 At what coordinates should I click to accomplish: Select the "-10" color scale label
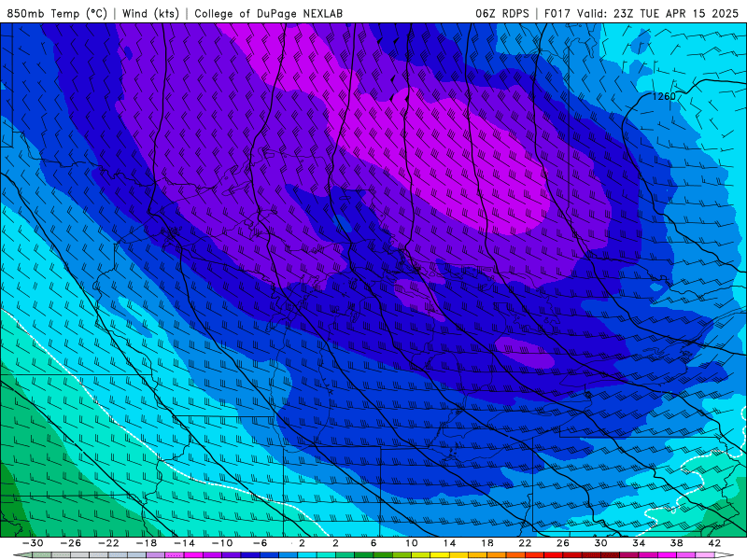click(222, 543)
